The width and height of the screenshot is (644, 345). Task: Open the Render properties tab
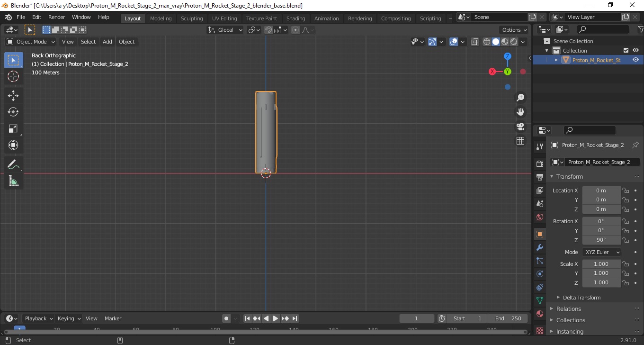539,163
